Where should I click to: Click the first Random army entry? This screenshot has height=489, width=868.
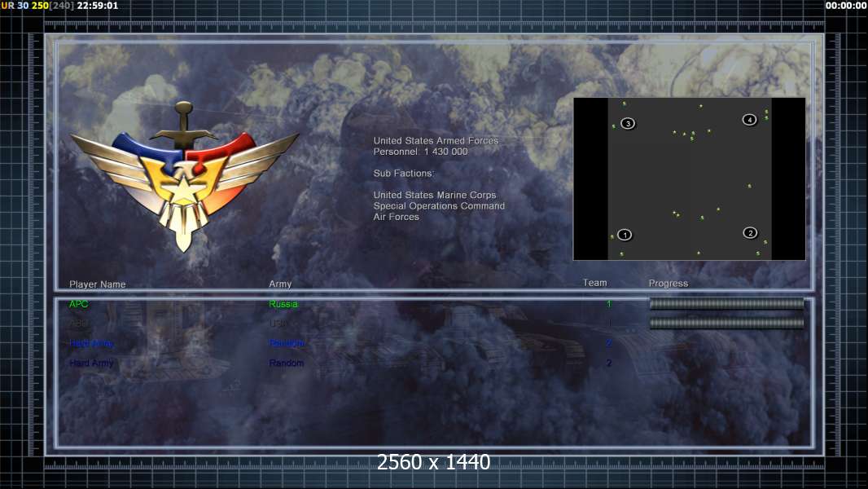pos(286,343)
